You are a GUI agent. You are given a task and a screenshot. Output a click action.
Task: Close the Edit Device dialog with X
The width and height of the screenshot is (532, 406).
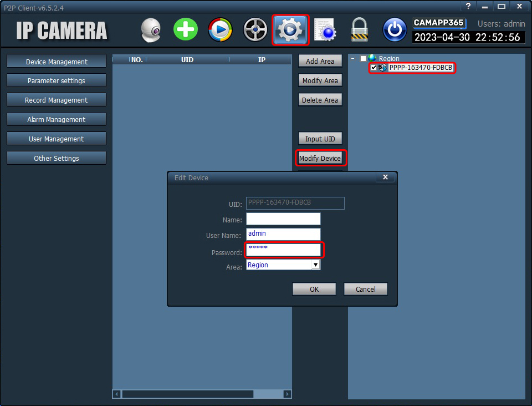click(x=386, y=177)
